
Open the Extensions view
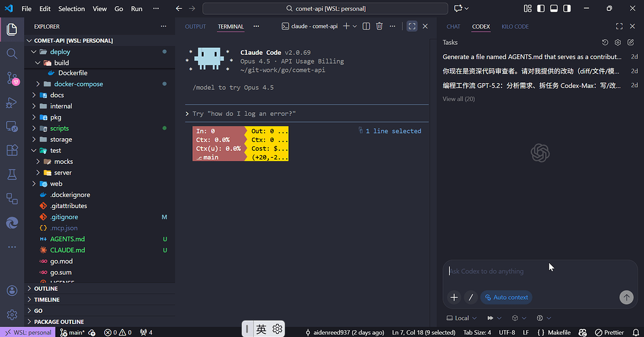coord(12,150)
